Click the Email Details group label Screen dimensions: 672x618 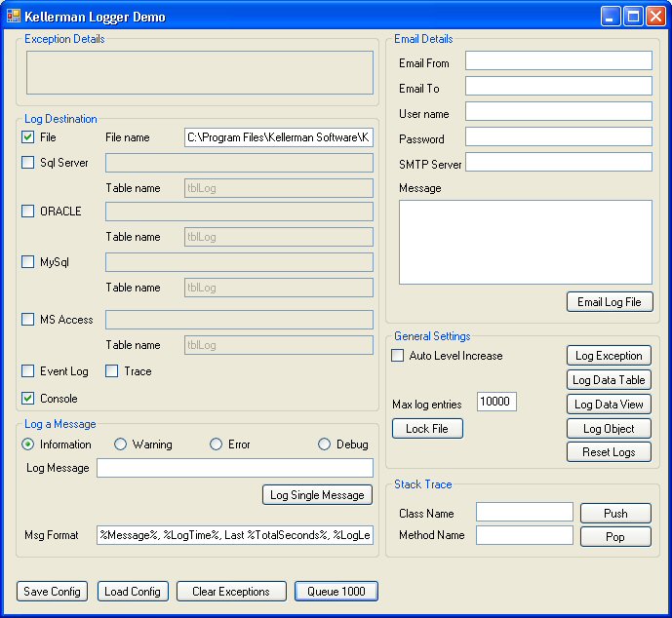[423, 39]
